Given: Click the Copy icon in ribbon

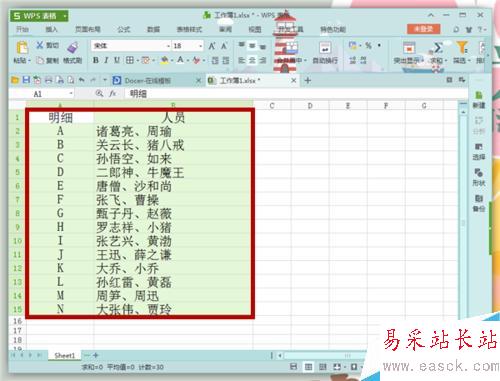Looking at the screenshot, I should 40,60.
